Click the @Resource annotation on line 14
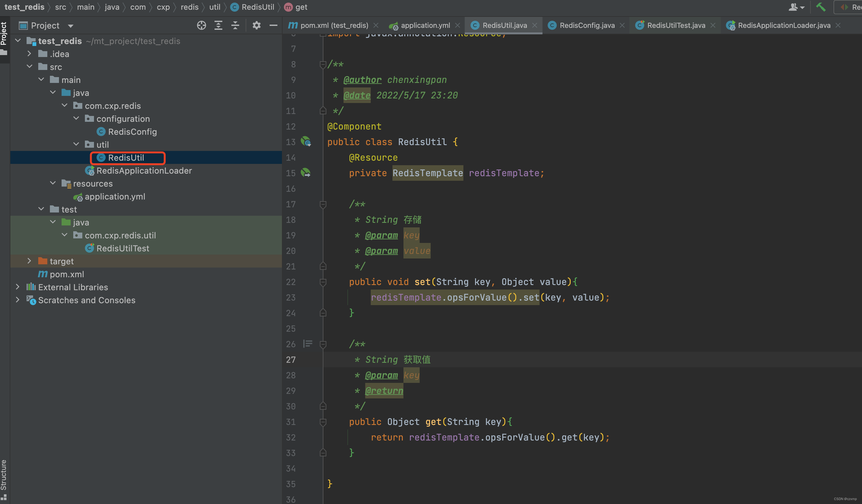862x504 pixels. (x=373, y=158)
